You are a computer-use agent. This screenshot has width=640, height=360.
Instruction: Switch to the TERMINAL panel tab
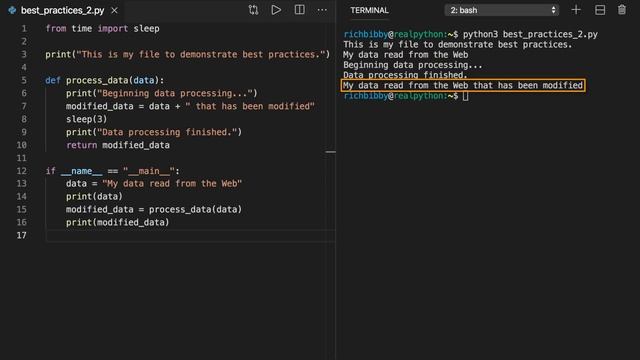click(369, 10)
